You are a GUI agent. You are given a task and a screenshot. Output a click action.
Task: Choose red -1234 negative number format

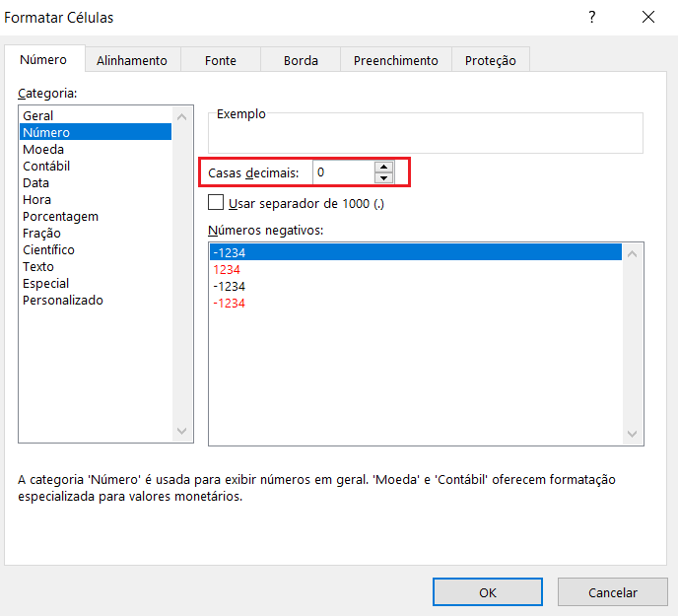pyautogui.click(x=416, y=304)
